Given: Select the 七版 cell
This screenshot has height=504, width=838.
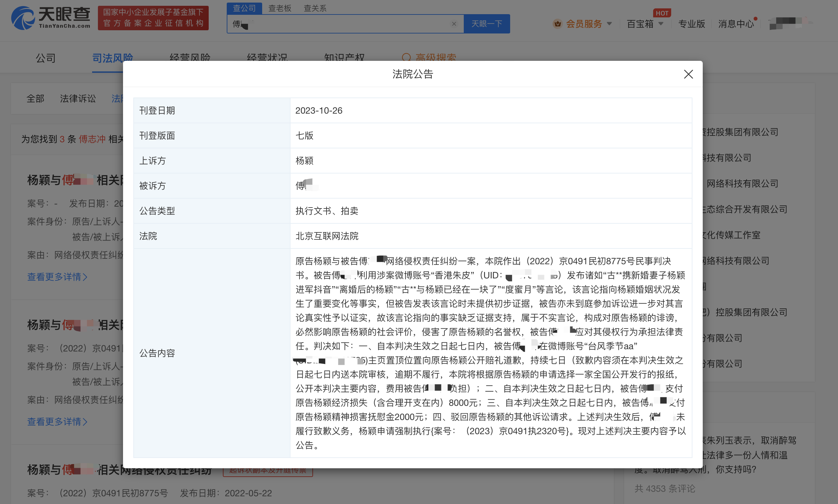Looking at the screenshot, I should pos(491,135).
